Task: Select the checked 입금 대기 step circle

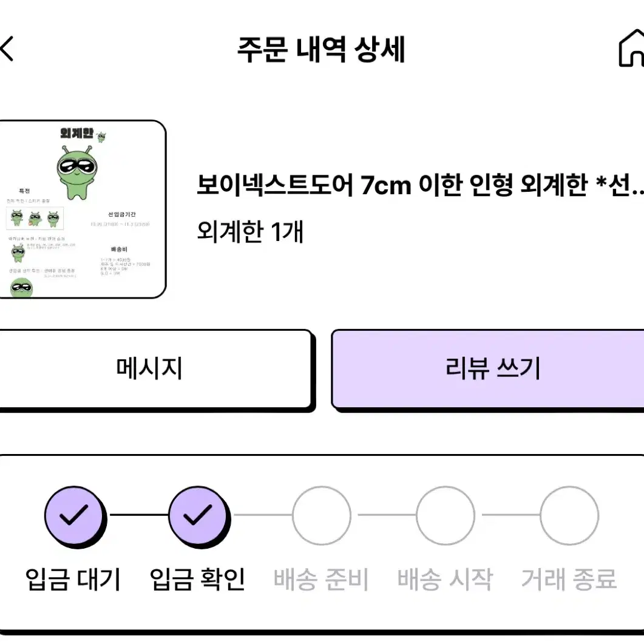Action: pyautogui.click(x=75, y=517)
